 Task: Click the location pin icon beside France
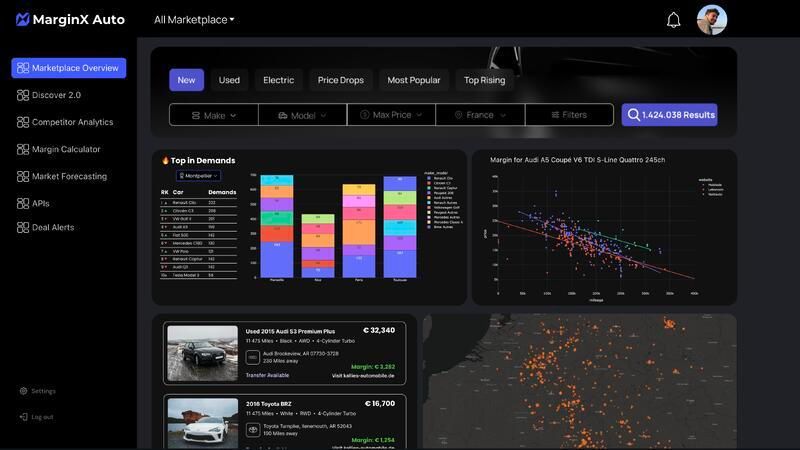click(x=458, y=115)
